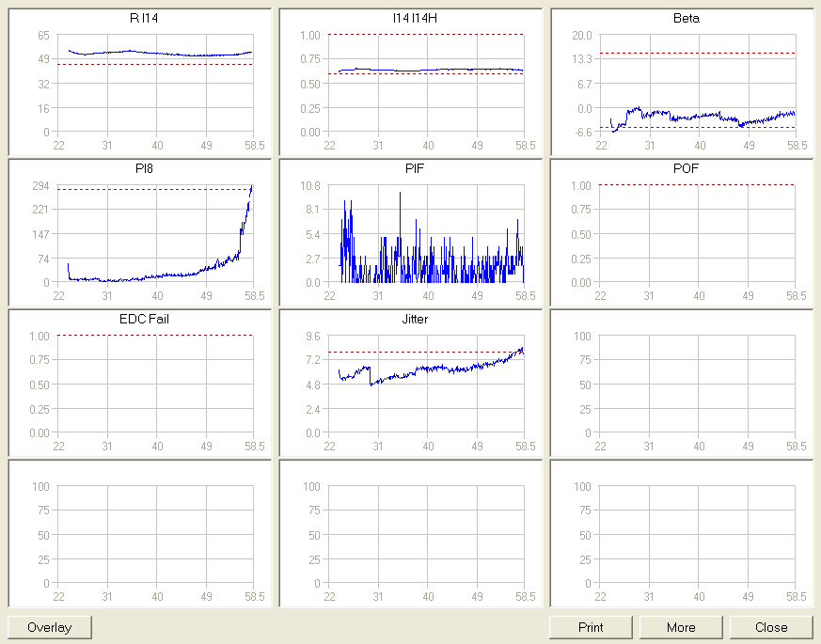Click the PIF spike graph
821x644 pixels.
426,235
